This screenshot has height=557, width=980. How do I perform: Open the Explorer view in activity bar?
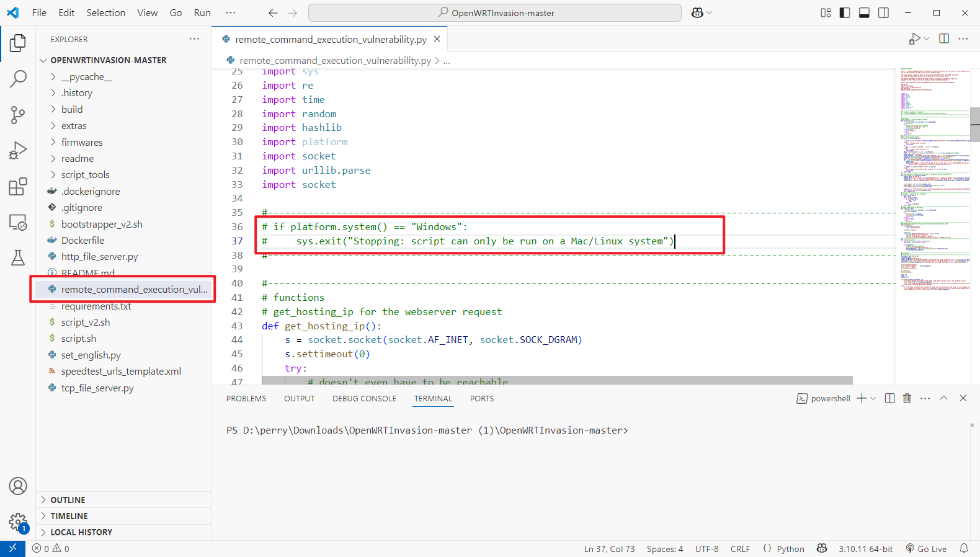pos(18,43)
